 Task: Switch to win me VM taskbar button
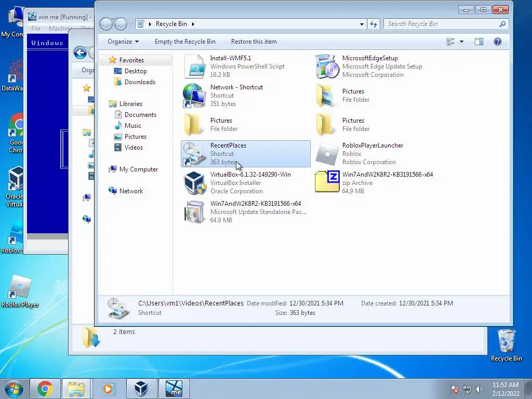click(x=174, y=389)
